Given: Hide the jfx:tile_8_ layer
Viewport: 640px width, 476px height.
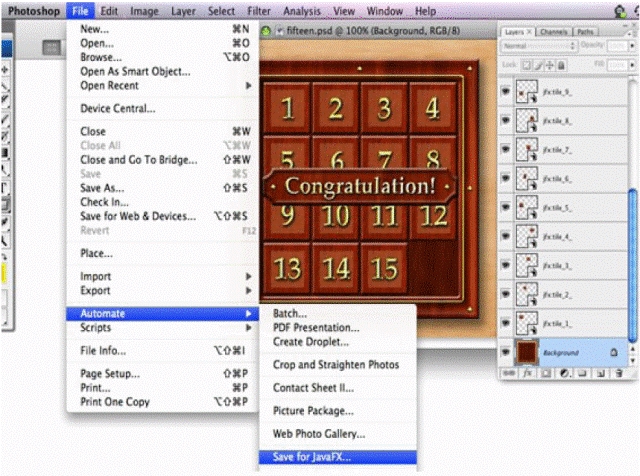Looking at the screenshot, I should pyautogui.click(x=506, y=120).
